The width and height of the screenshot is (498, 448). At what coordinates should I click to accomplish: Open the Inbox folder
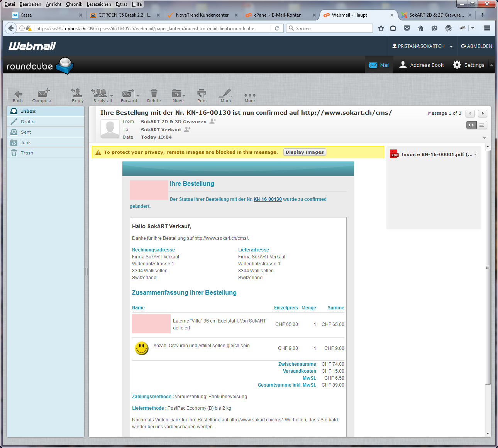[46, 111]
